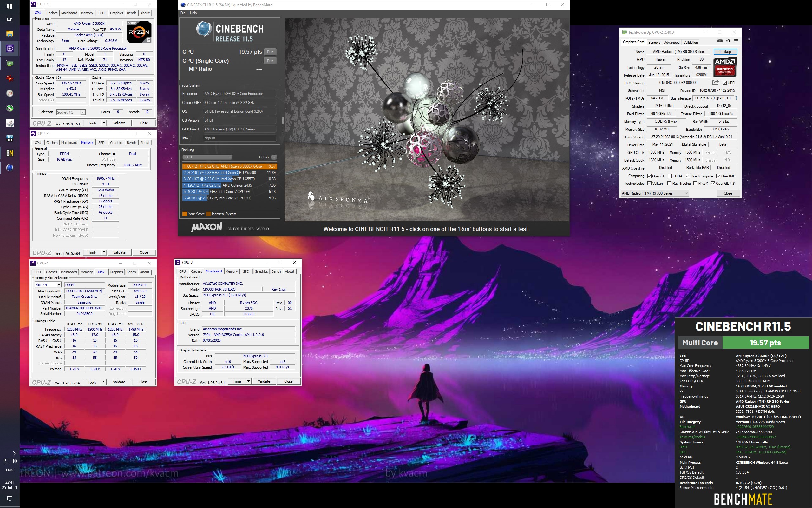Open the white gauge taskbar icon
The width and height of the screenshot is (812, 508).
coord(10,93)
